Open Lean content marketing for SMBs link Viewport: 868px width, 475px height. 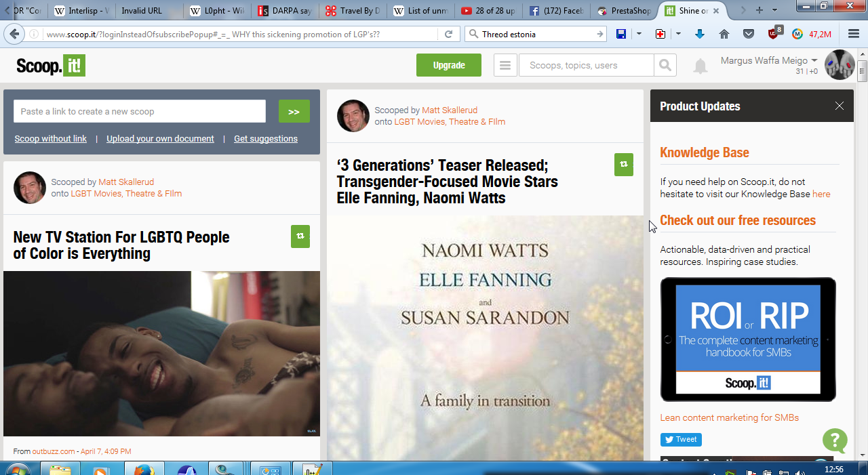click(730, 417)
